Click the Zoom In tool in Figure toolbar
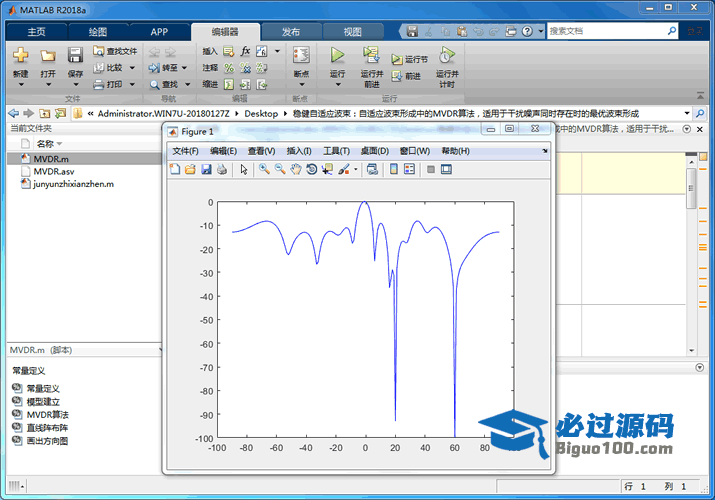This screenshot has width=715, height=500. 264,170
